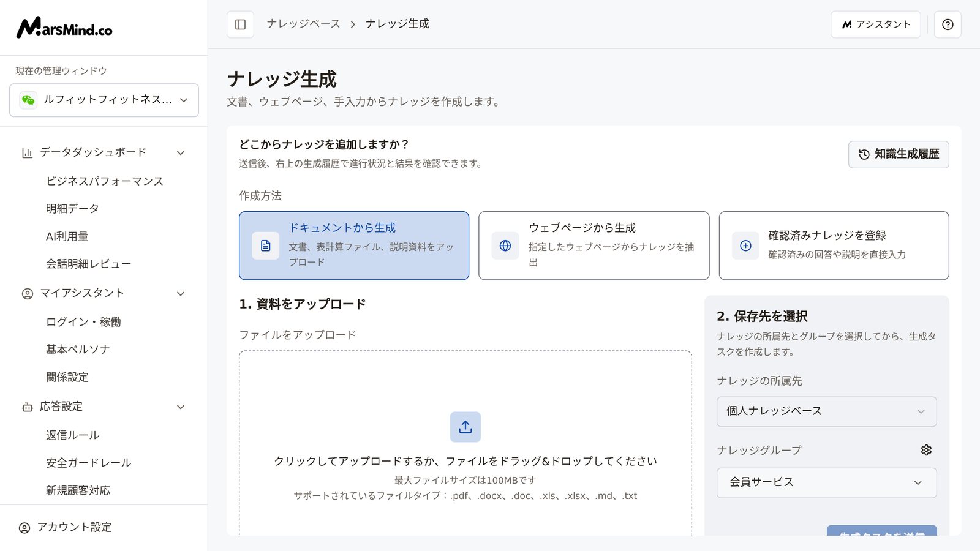Image resolution: width=980 pixels, height=551 pixels.
Task: Select ドキュメントから生成 method
Action: 354,246
